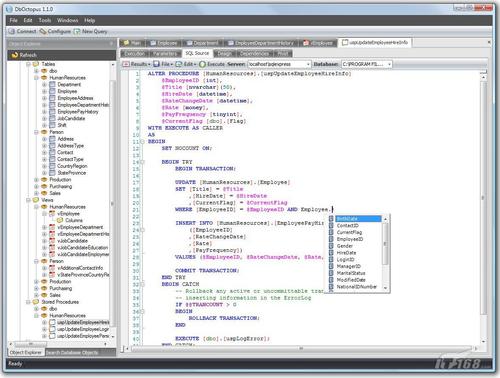This screenshot has width=500, height=378.
Task: Click the Department table icon in tree
Action: 52,84
